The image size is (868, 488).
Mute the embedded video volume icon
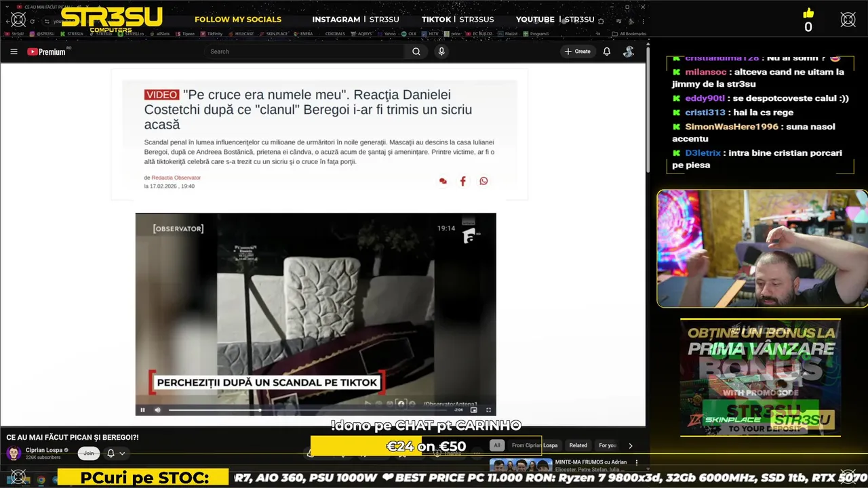157,410
